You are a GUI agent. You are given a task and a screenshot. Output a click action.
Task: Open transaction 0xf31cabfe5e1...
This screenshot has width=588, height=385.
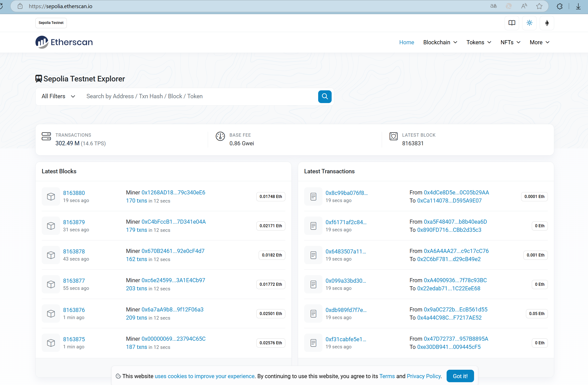click(346, 339)
